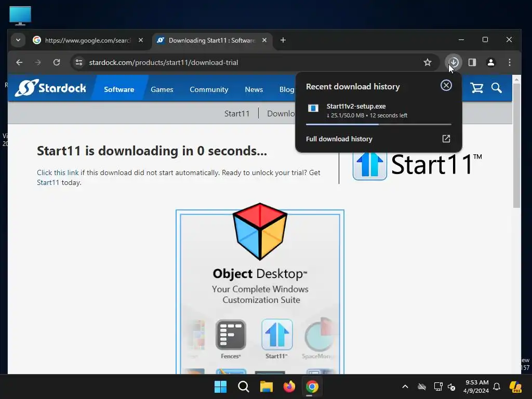Open the Chrome three-dot menu
Image resolution: width=532 pixels, height=399 pixels.
coord(509,62)
